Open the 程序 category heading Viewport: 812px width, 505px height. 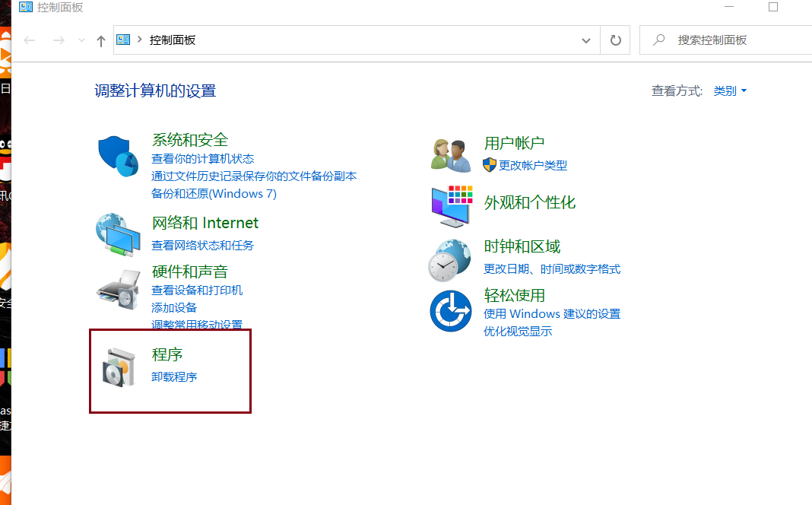(x=167, y=354)
